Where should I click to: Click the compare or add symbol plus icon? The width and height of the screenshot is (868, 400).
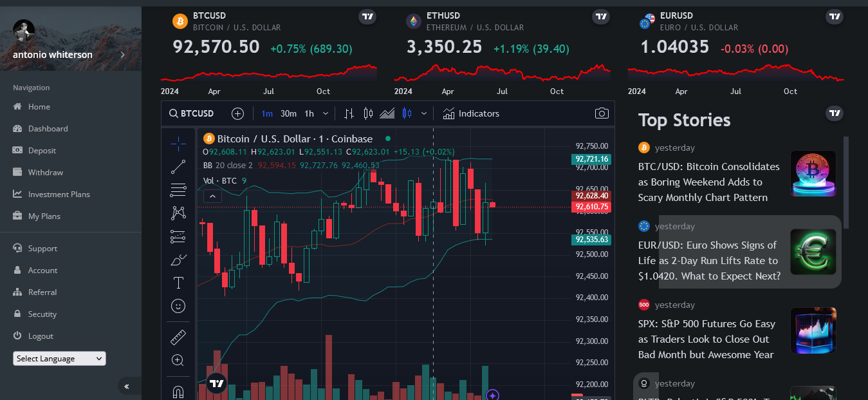point(237,113)
